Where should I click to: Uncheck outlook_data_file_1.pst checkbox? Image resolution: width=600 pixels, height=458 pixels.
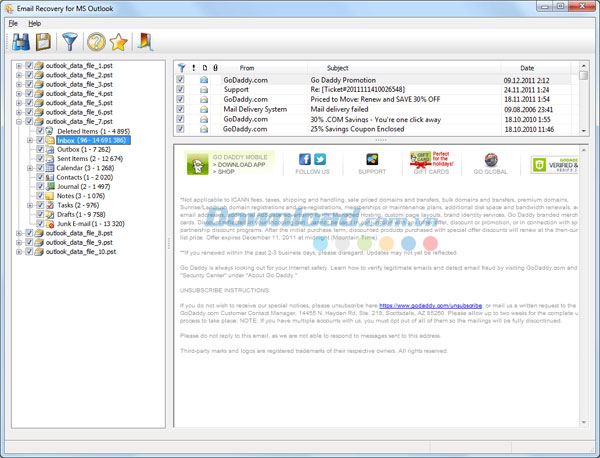tap(29, 65)
